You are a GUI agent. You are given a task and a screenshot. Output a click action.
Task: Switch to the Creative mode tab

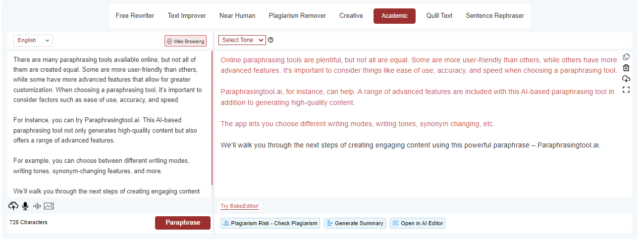351,16
